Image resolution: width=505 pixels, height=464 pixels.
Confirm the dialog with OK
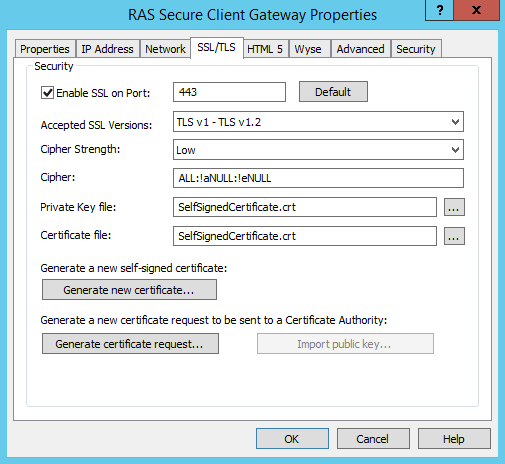coord(292,439)
